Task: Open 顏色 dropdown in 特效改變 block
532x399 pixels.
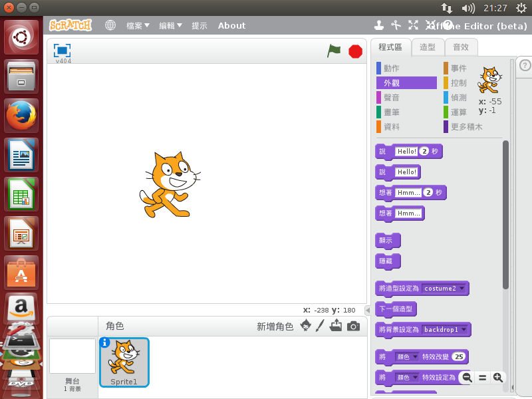Action: pyautogui.click(x=407, y=357)
